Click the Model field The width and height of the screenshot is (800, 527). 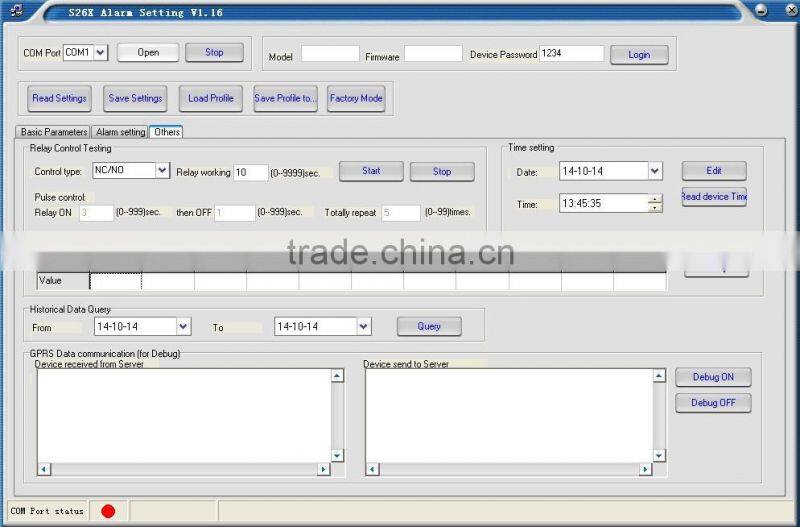pos(330,54)
